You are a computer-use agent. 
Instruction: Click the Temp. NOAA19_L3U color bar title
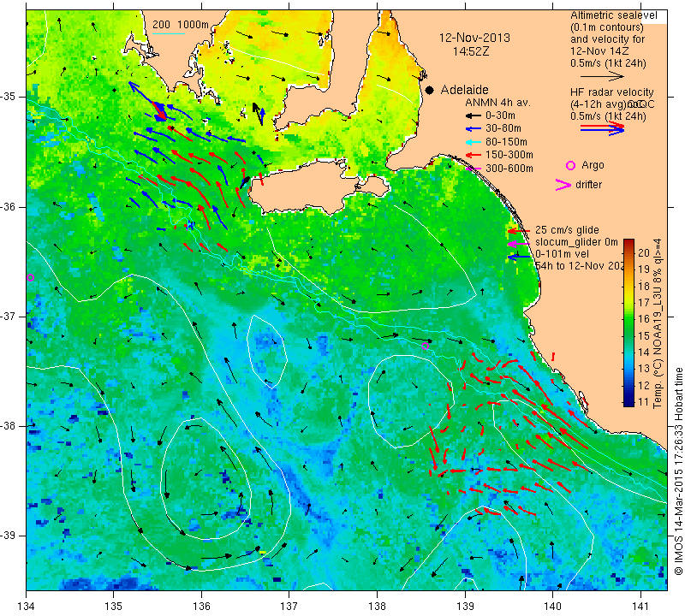pos(658,323)
